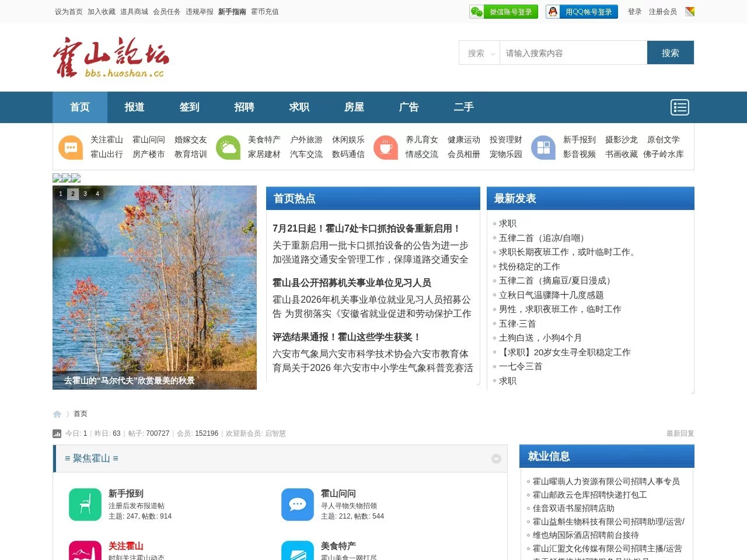Screen dimensions: 747x560
Task: Click the blue speech bubble 霍山问问 icon
Action: (x=298, y=505)
